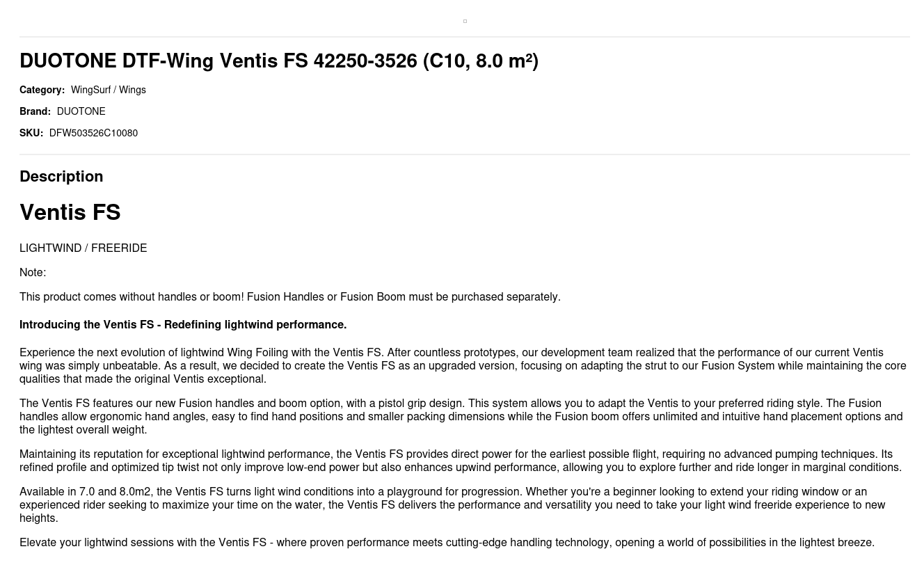The image size is (924, 581).
Task: Click the DUOTONE brand value
Action: [81, 111]
